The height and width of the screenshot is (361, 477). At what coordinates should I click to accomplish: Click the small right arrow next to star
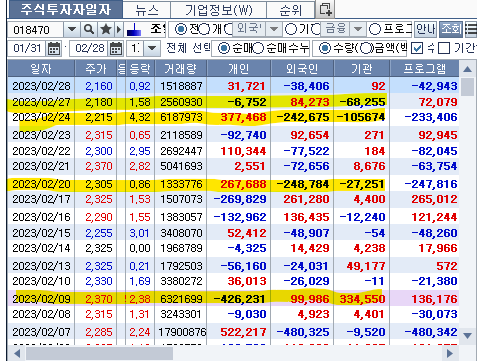pyautogui.click(x=119, y=30)
